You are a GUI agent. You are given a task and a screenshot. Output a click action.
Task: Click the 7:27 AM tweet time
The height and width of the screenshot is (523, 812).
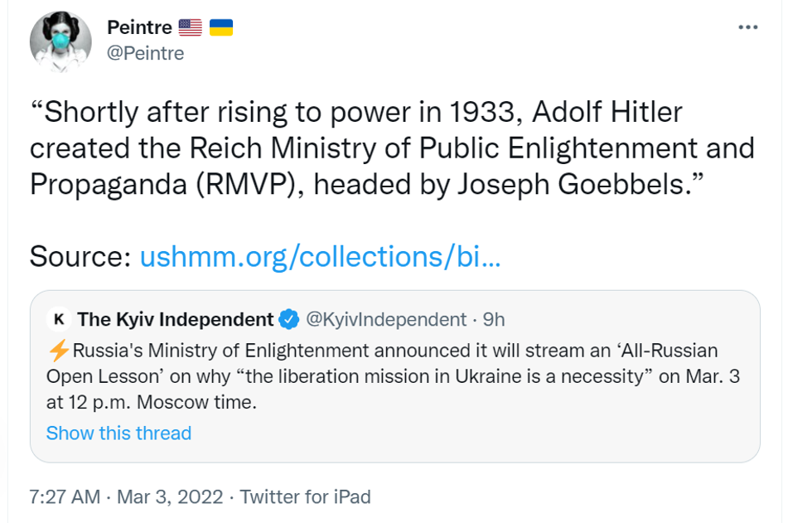click(65, 496)
